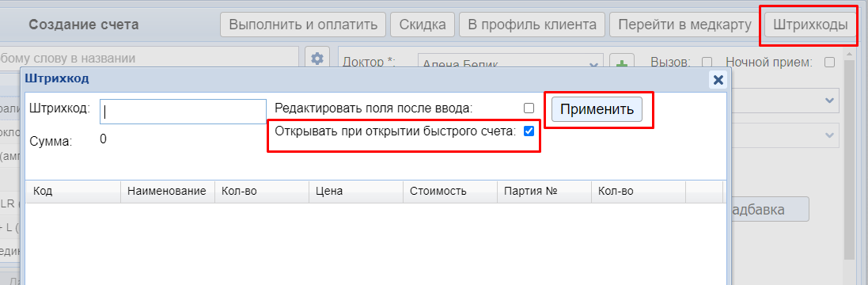
Task: Click Выполнить и оплатить button
Action: 303,25
